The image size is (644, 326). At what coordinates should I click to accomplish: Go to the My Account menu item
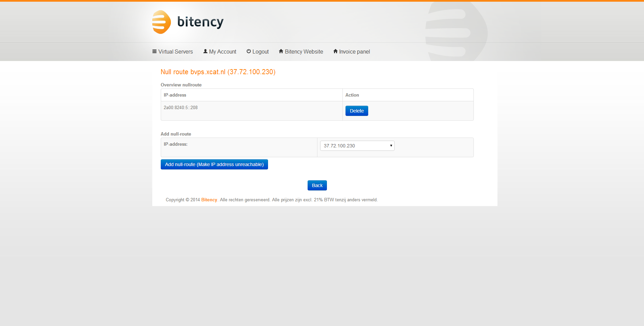pos(223,52)
